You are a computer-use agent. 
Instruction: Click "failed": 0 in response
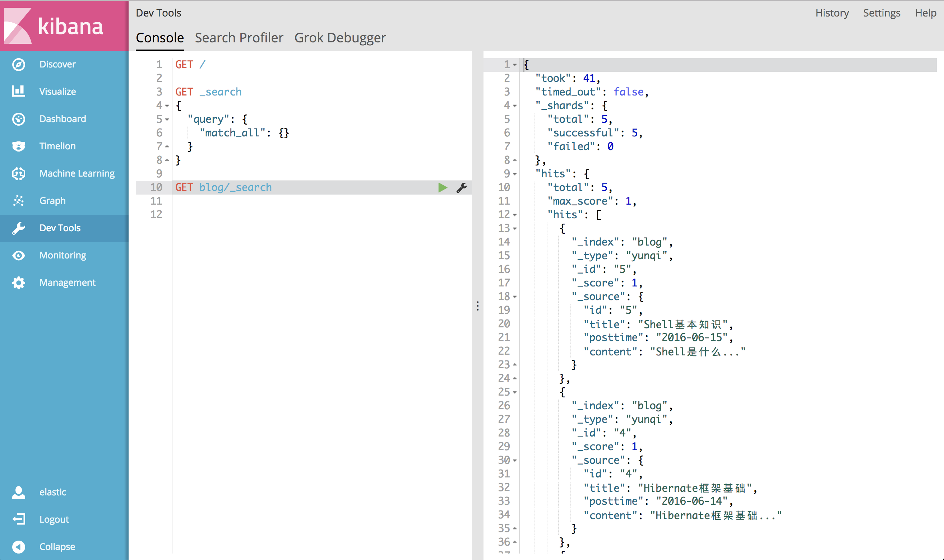(580, 146)
